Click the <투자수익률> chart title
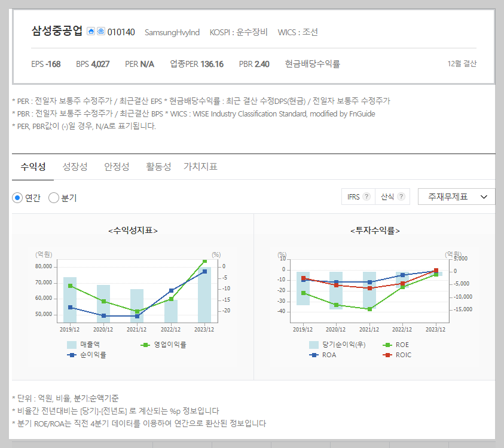 coord(375,231)
